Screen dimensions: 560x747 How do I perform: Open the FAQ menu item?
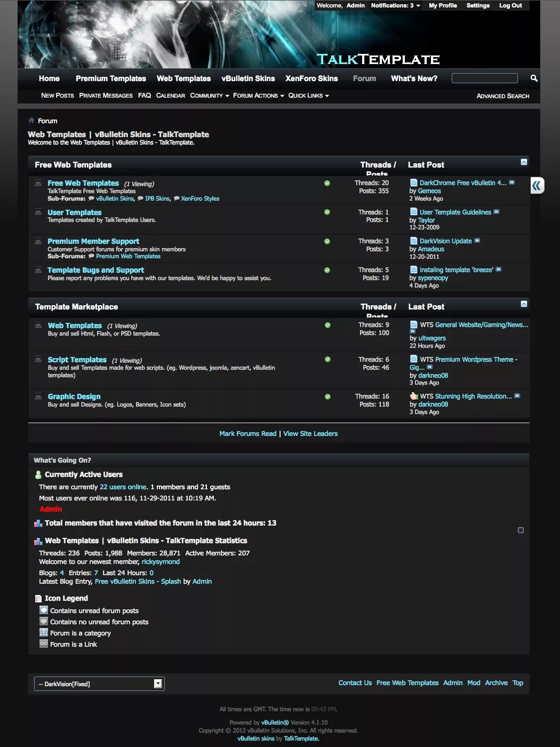click(x=145, y=96)
